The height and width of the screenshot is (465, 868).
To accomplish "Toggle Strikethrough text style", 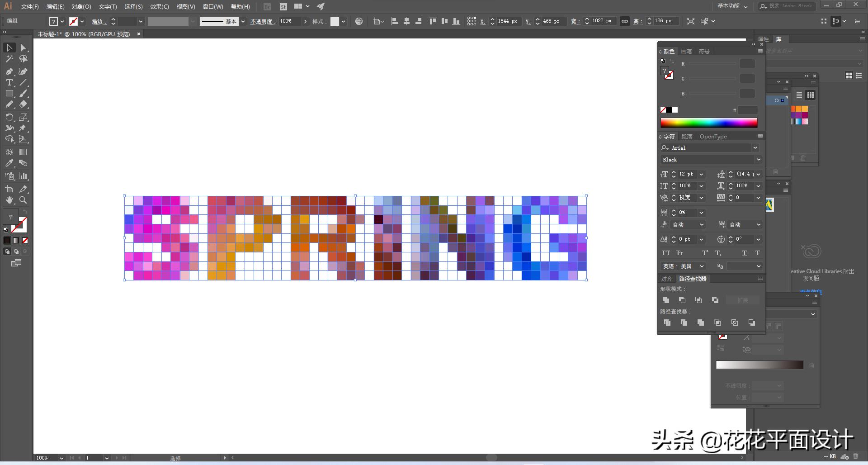I will 758,253.
